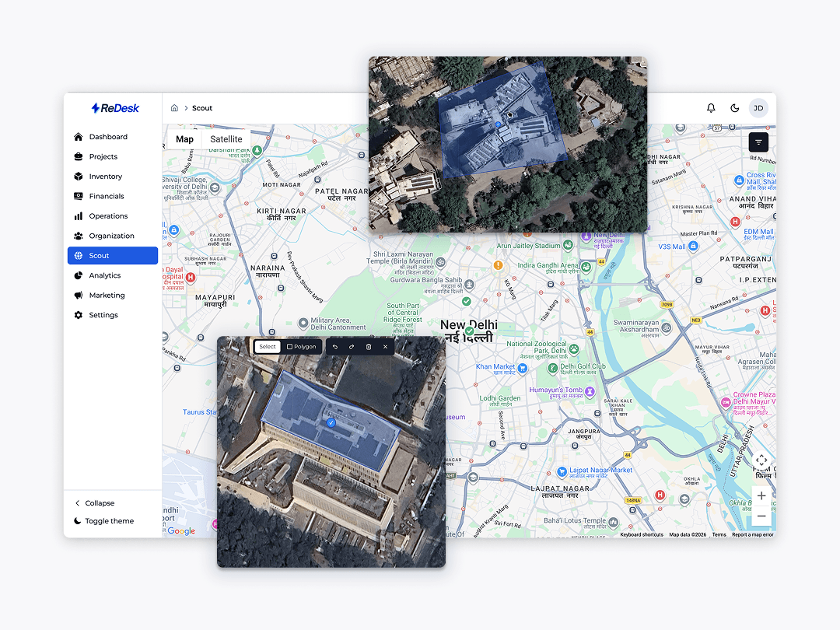Click the Analytics pie chart icon
Screen dimensions: 840x630
[x=79, y=275]
